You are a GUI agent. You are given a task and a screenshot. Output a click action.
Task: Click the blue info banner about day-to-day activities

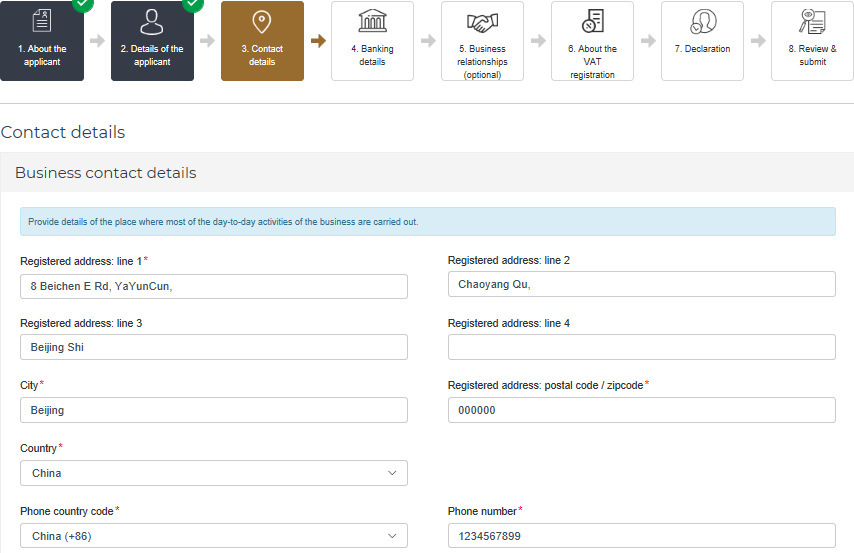428,222
